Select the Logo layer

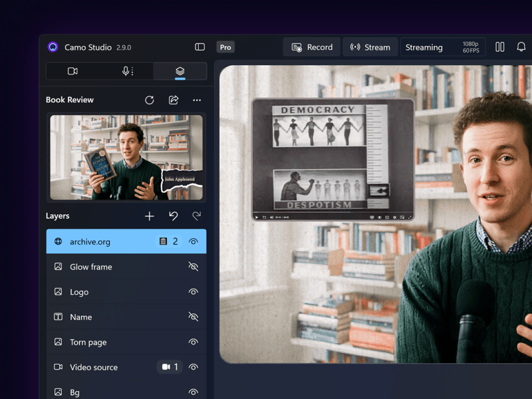click(x=126, y=292)
